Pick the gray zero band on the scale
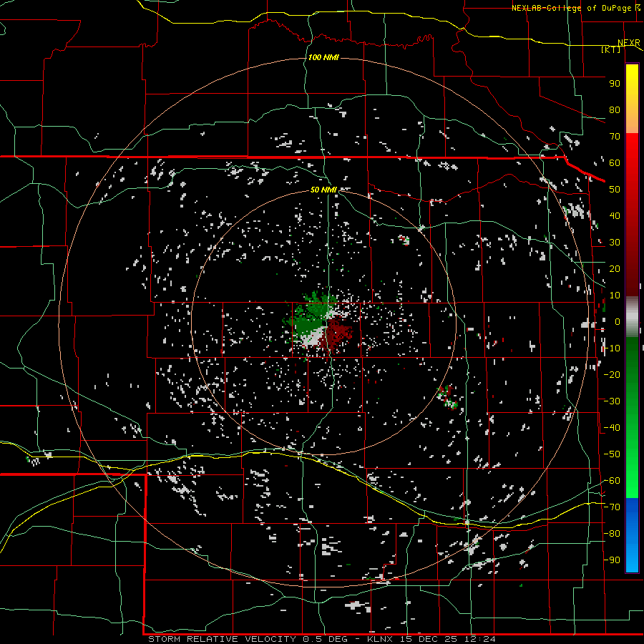Screen dimensions: 644x644 (632, 317)
